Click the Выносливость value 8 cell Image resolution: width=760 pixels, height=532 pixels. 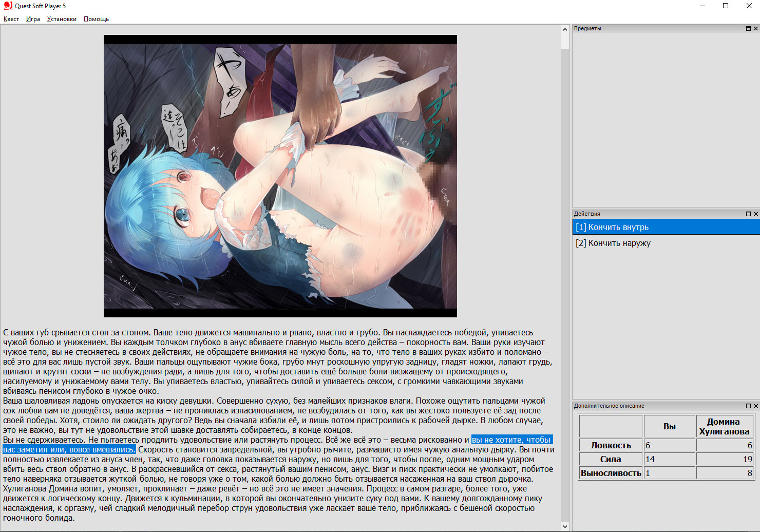[x=725, y=473]
